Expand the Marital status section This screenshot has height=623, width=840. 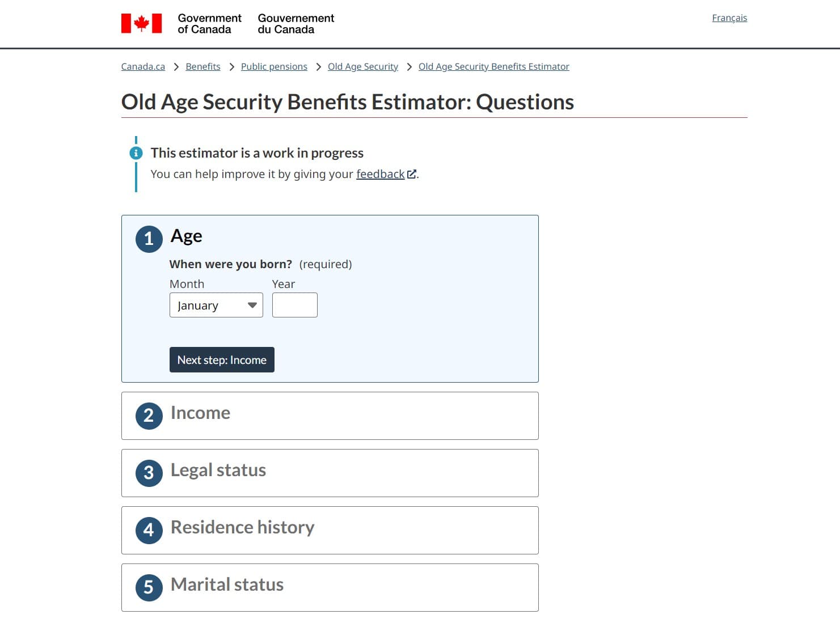point(330,587)
